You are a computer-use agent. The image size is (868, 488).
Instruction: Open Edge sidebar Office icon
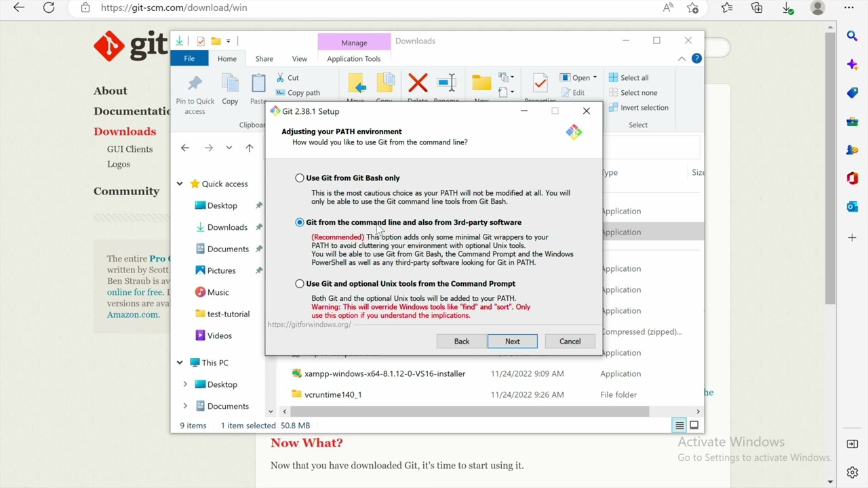coord(852,178)
